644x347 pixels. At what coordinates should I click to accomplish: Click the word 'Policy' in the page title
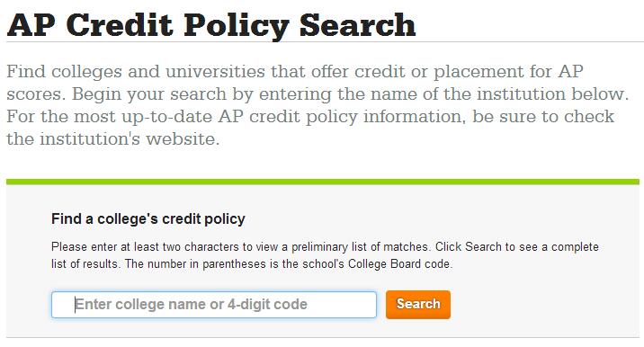point(237,27)
